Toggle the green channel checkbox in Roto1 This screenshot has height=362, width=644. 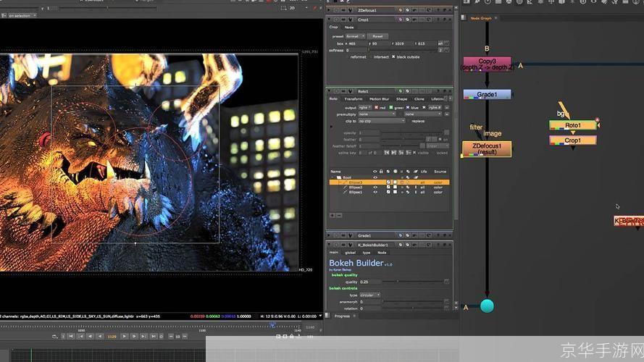391,108
